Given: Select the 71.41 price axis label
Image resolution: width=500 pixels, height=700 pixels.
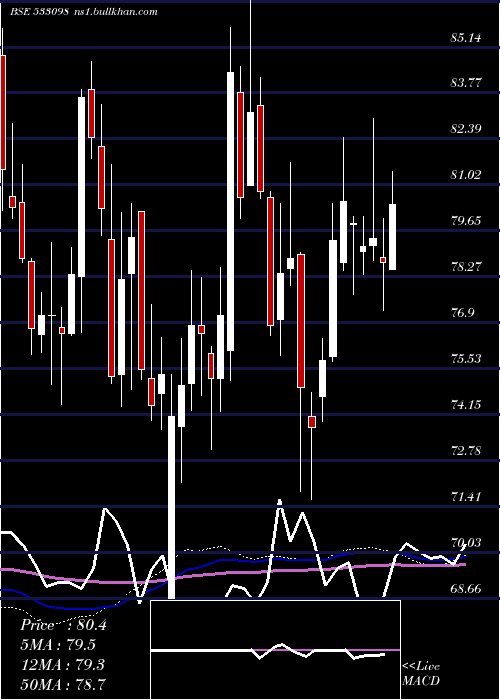Looking at the screenshot, I should pos(466,496).
